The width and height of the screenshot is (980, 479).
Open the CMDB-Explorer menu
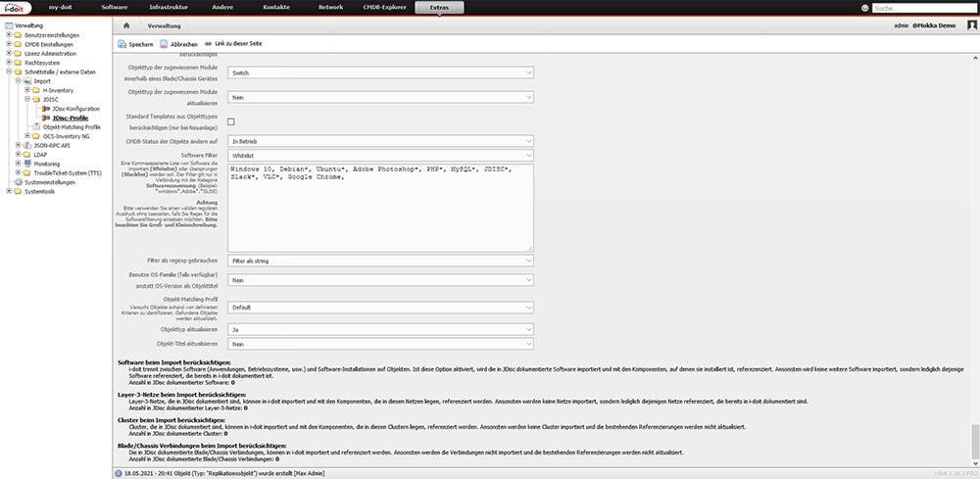coord(384,8)
